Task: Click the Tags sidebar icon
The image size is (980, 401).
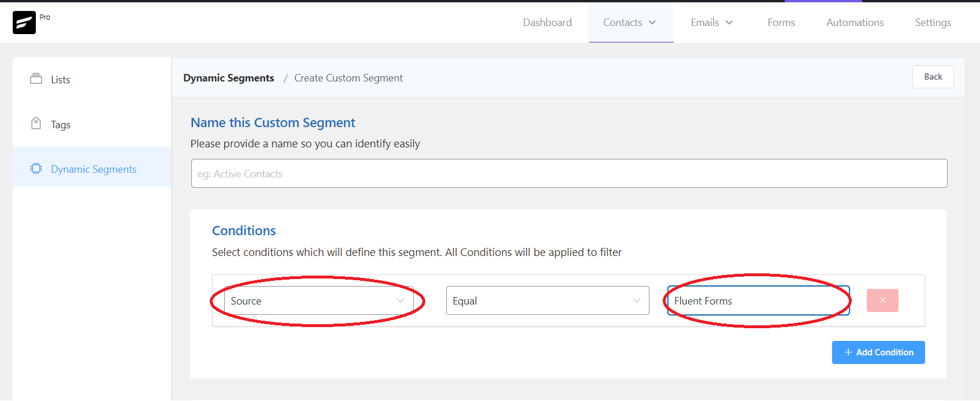Action: [36, 124]
